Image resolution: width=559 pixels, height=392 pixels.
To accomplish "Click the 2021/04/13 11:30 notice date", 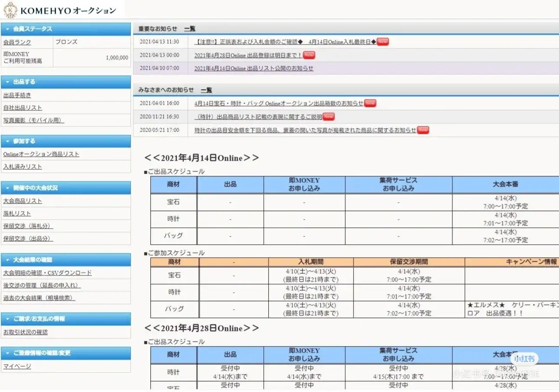I will (x=159, y=42).
